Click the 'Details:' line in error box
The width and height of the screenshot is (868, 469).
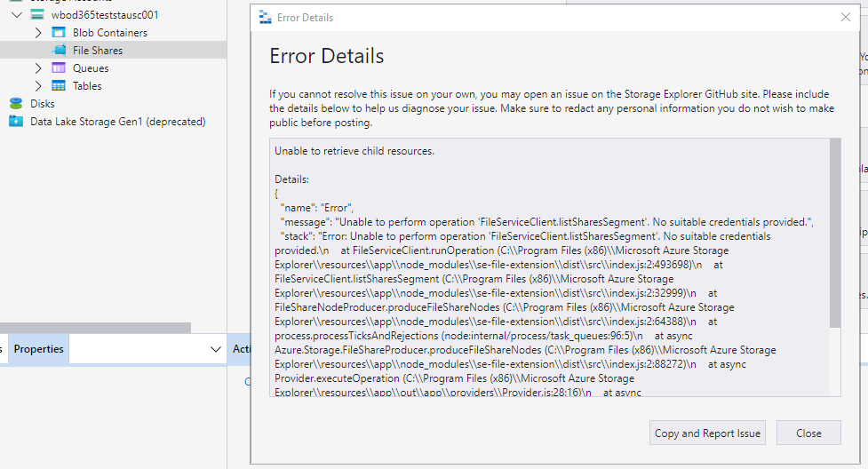click(291, 179)
